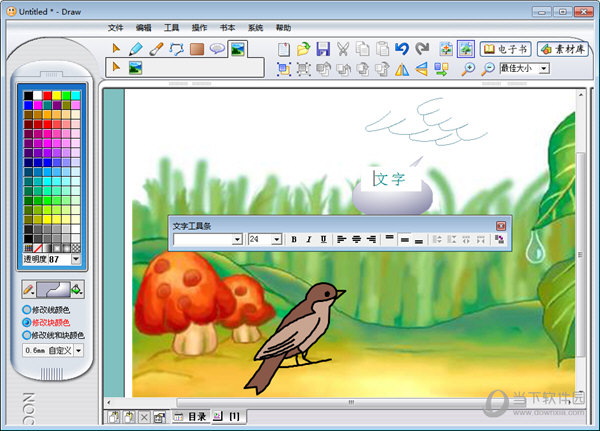This screenshot has width=600, height=431.
Task: Select the brown rectangle fill tool
Action: [x=197, y=49]
